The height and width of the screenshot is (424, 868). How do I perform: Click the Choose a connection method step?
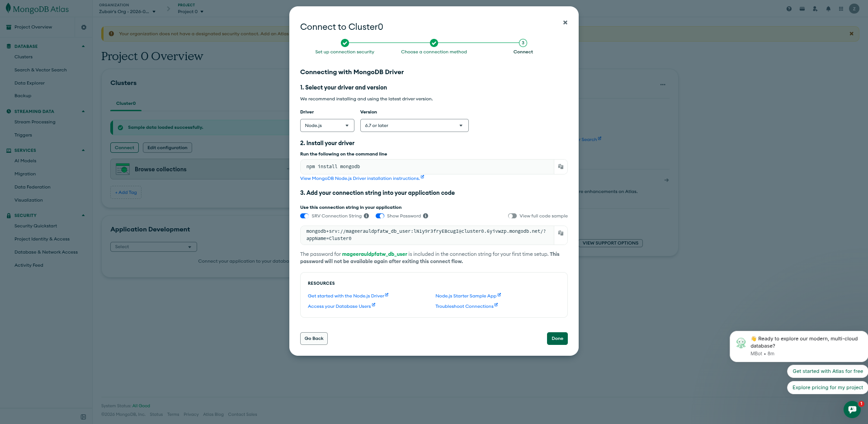click(434, 52)
